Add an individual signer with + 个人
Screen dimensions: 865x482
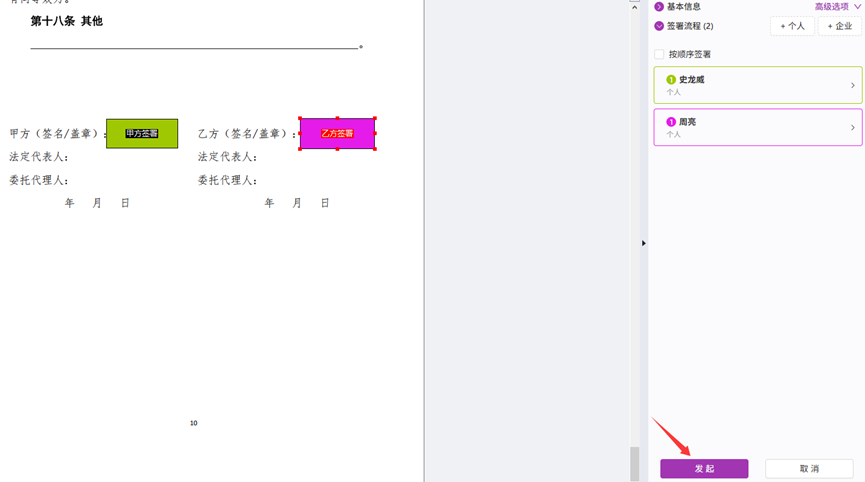[x=791, y=26]
